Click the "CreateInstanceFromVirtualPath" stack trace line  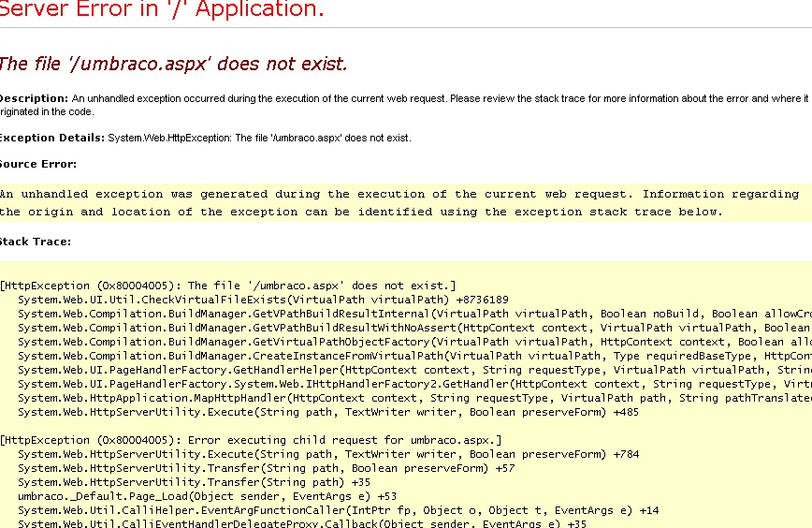414,356
